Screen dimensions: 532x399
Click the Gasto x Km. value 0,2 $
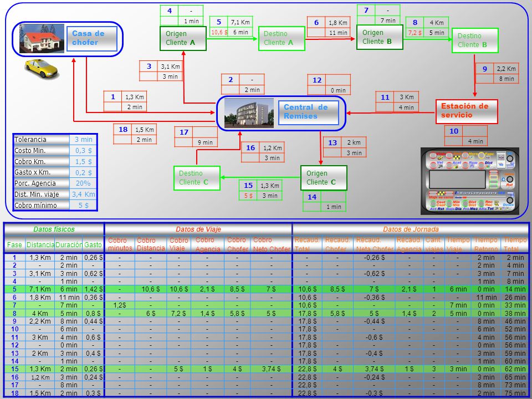click(x=84, y=173)
